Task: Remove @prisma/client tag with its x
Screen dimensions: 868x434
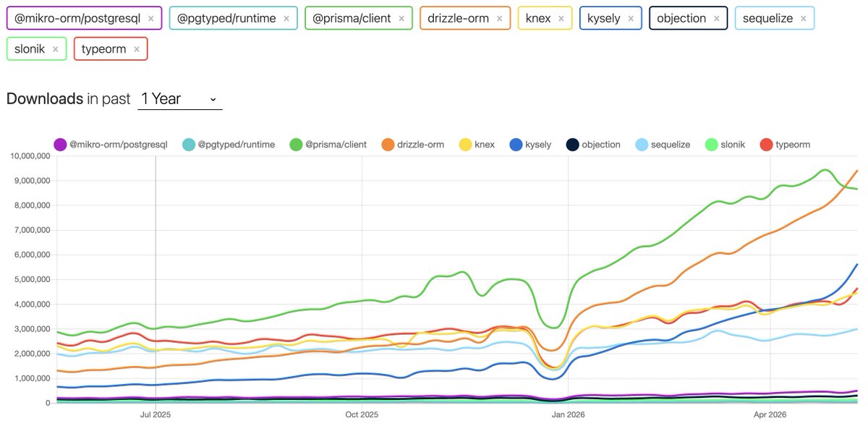Action: tap(401, 18)
